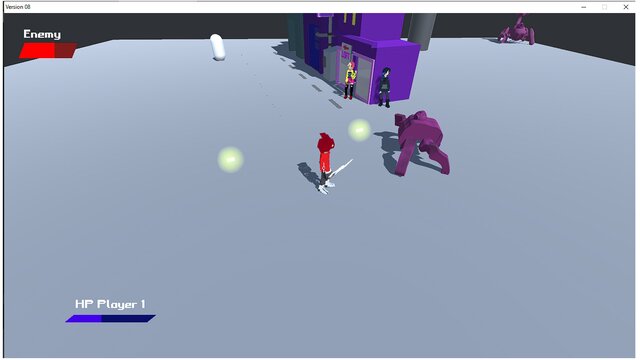The image size is (640, 360).
Task: Click the purple crouching robot enemy
Action: 422,143
